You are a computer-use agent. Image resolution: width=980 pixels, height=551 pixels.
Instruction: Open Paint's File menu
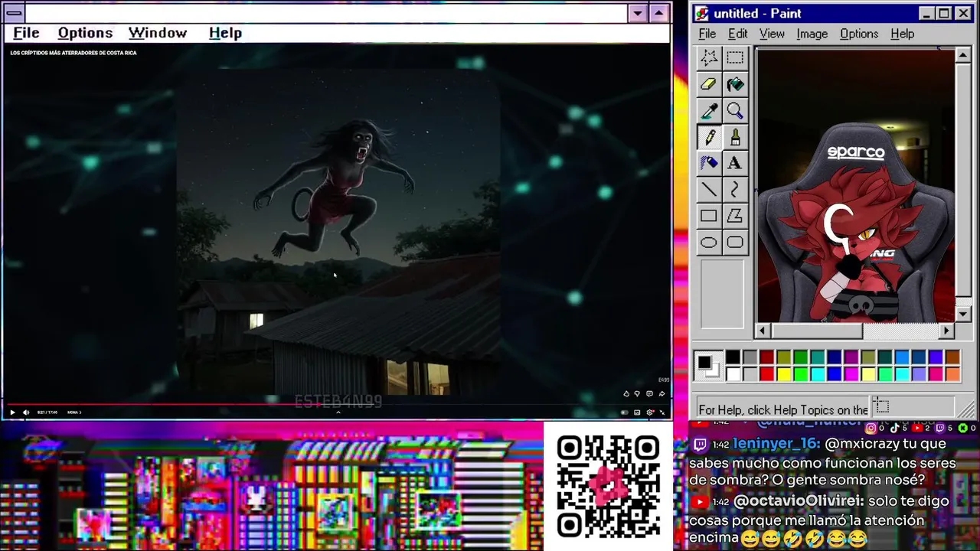tap(707, 34)
